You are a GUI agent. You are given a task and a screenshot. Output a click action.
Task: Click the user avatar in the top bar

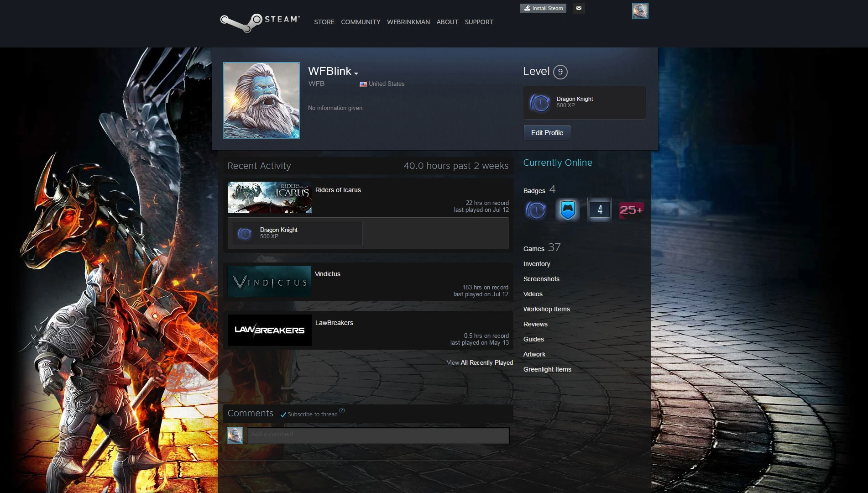tap(640, 11)
